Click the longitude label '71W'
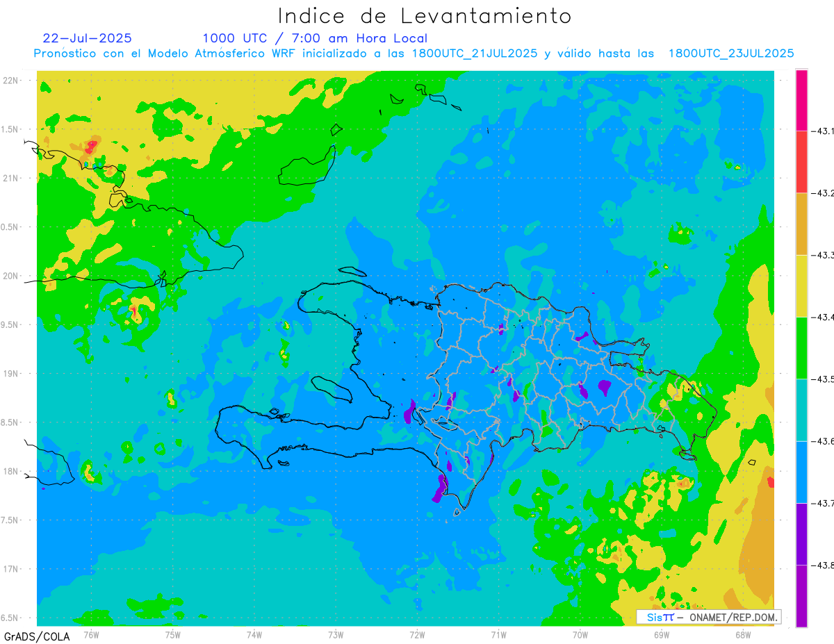This screenshot has width=834, height=644. pyautogui.click(x=498, y=634)
